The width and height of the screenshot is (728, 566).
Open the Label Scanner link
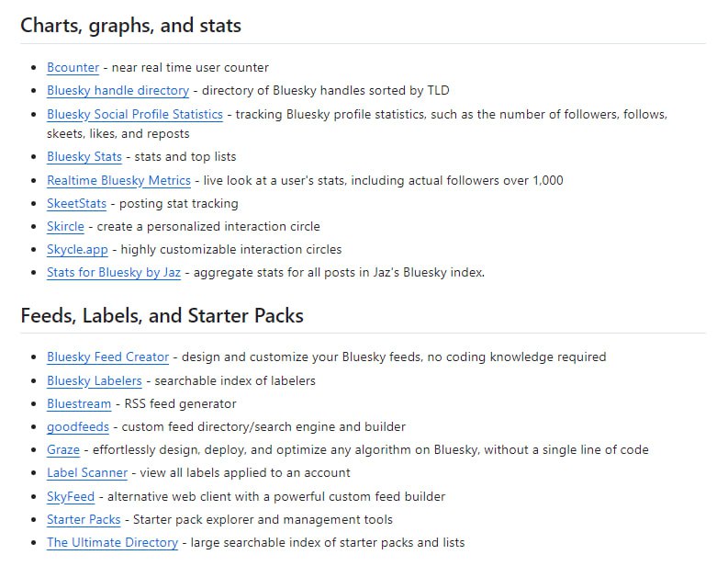87,472
